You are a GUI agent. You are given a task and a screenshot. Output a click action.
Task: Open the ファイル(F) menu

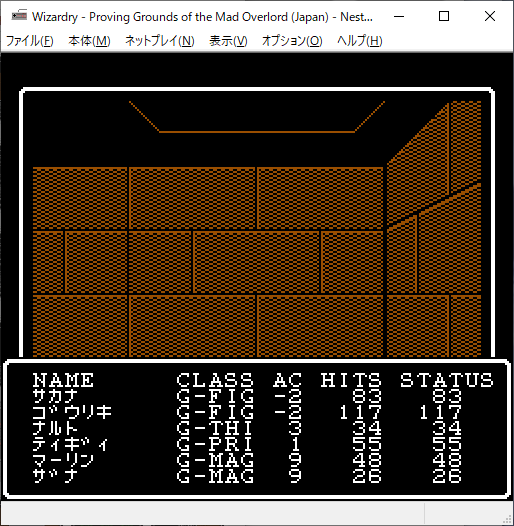click(x=30, y=41)
